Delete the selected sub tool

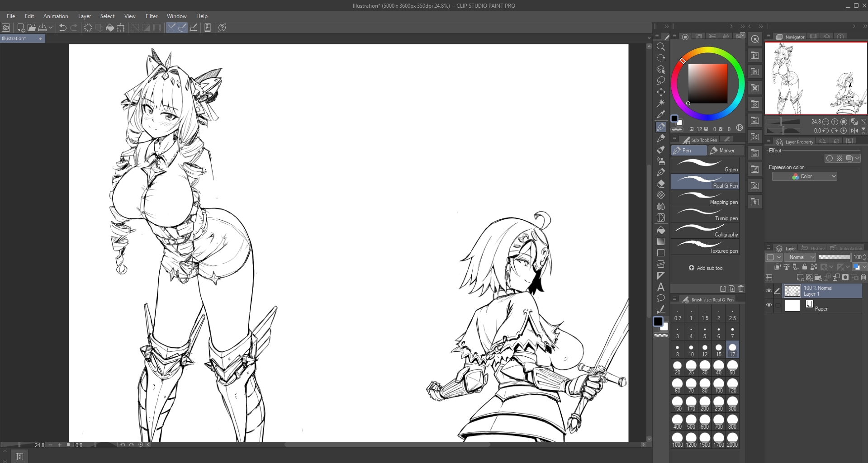pos(741,288)
